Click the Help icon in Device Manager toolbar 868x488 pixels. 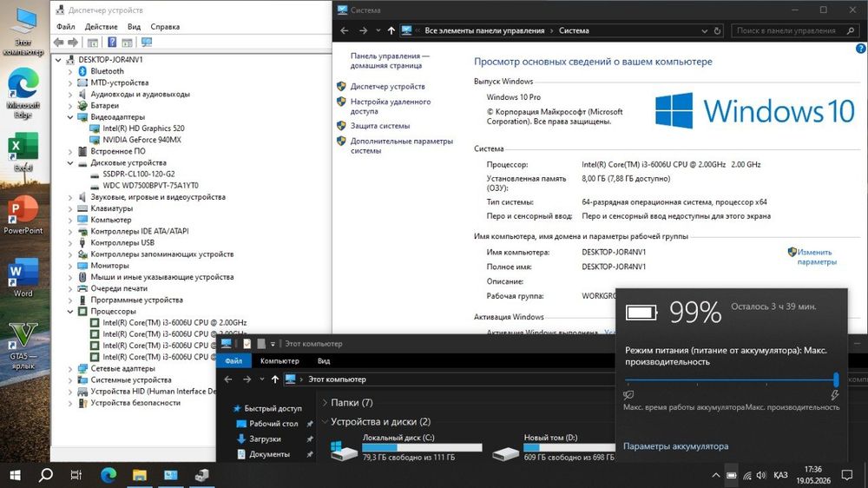point(112,42)
